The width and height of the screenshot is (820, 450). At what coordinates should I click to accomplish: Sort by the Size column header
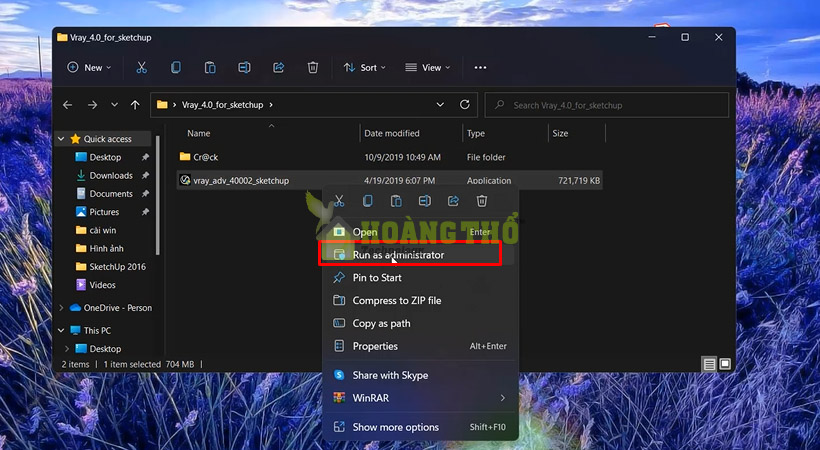point(560,133)
